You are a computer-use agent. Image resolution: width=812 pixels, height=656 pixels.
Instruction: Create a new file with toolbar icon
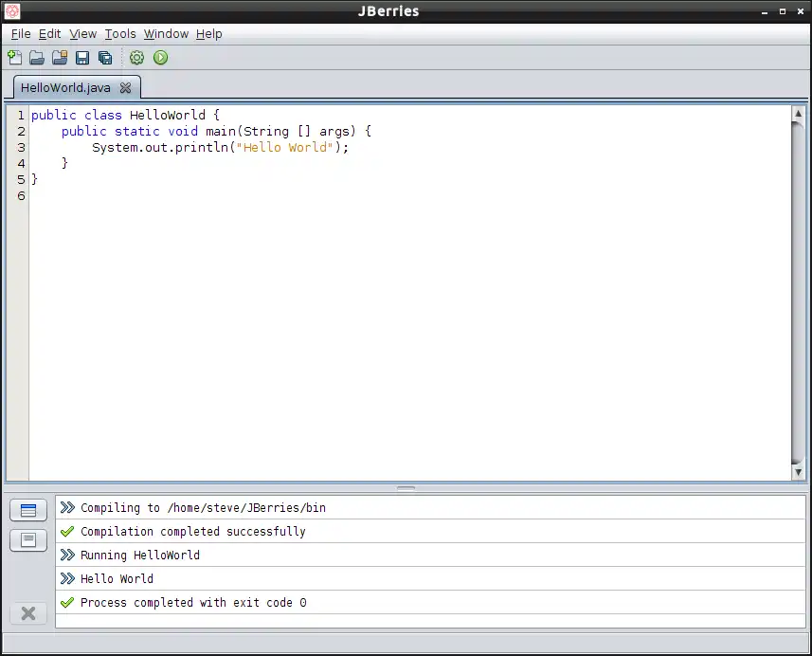click(x=15, y=58)
